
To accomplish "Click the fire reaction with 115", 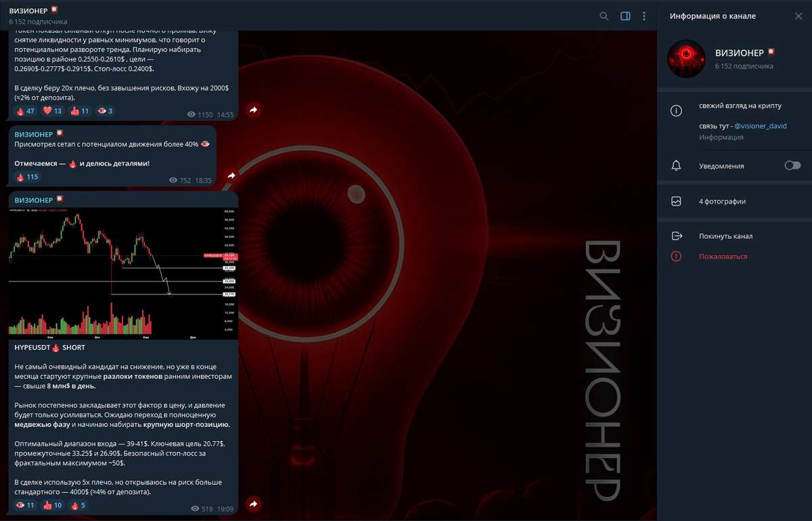I will point(27,177).
